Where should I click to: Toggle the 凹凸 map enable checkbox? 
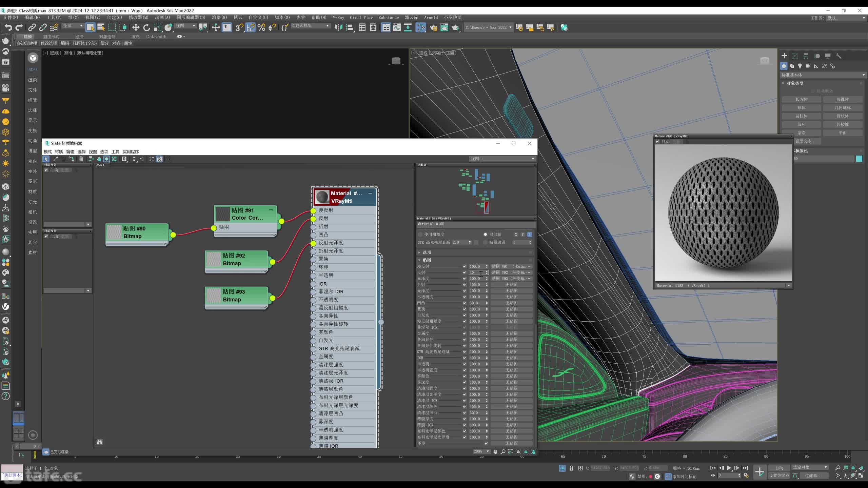(465, 303)
